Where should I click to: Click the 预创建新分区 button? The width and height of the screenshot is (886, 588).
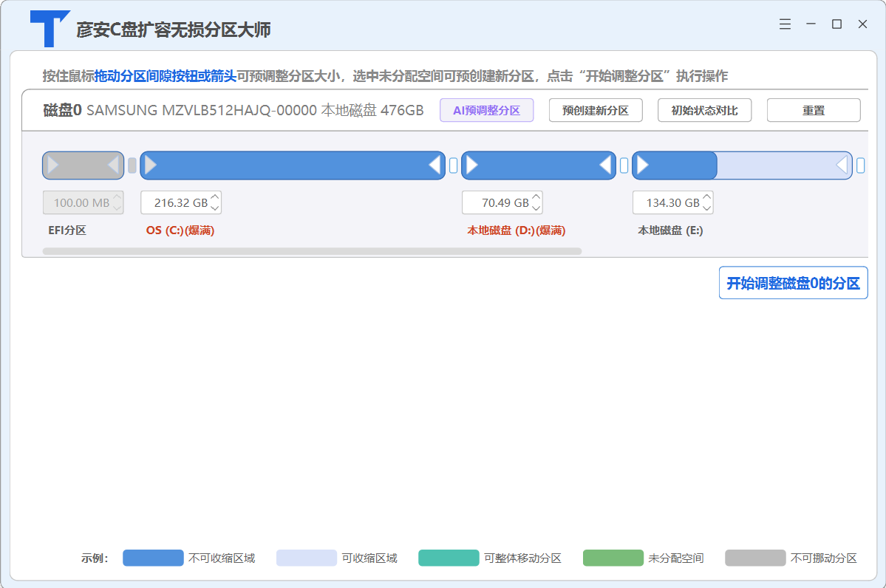[596, 110]
